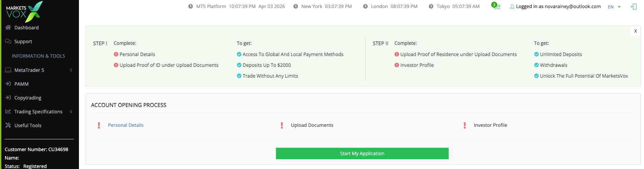644x169 pixels.
Task: Click the PAMM arrow icon
Action: tap(8, 84)
